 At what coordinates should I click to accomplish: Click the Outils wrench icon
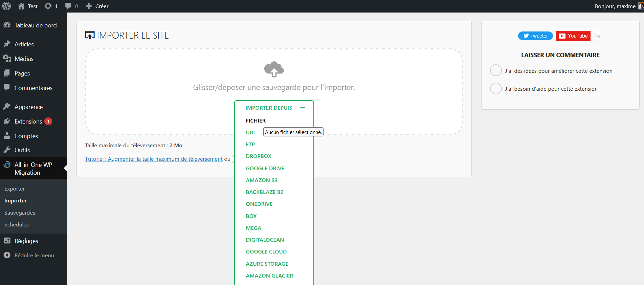click(x=7, y=150)
